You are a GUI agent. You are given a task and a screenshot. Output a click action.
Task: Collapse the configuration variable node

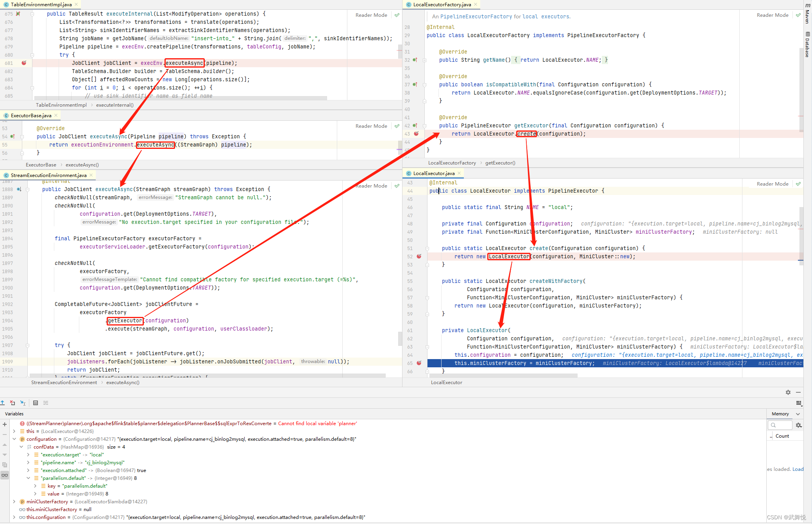(14, 439)
